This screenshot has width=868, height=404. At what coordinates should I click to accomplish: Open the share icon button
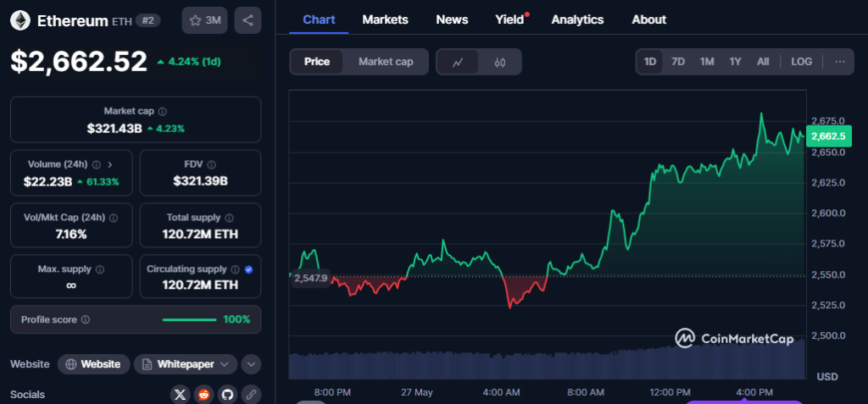(x=248, y=20)
